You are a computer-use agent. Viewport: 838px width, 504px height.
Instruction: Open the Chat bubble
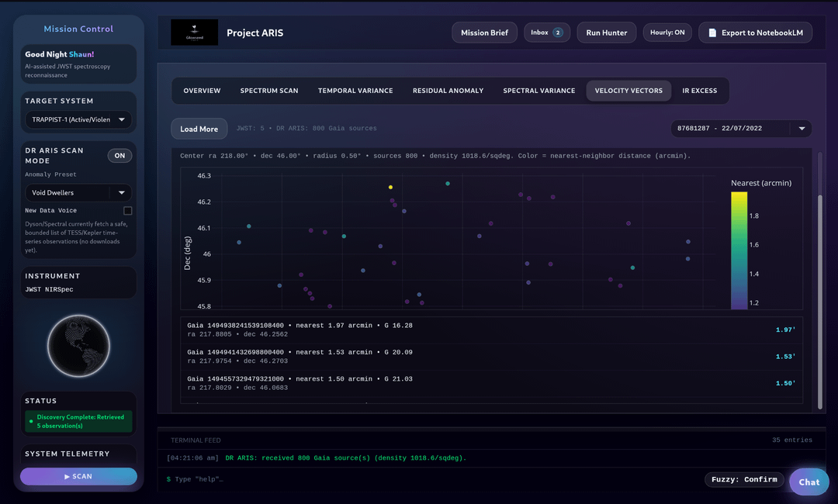pos(809,482)
